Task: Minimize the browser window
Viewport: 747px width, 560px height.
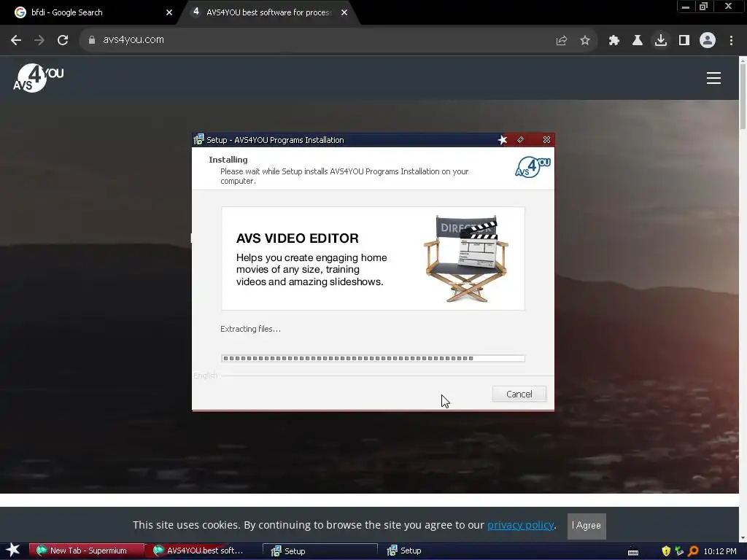Action: click(x=686, y=7)
